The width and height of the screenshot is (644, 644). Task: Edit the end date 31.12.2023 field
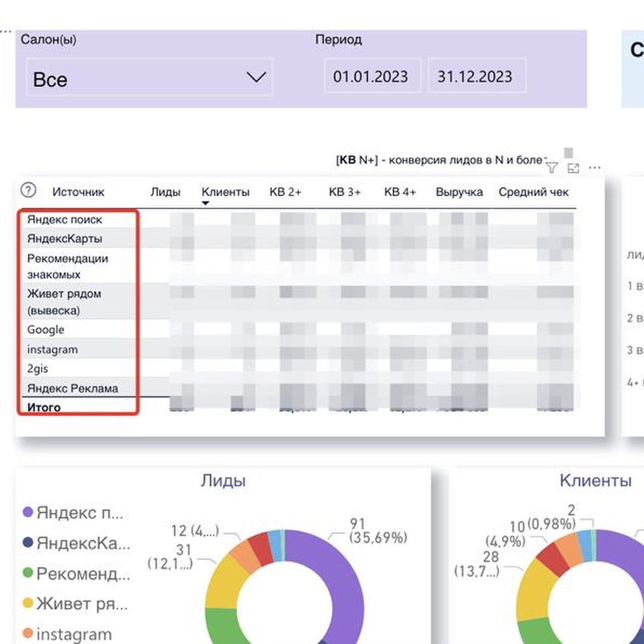[x=477, y=76]
